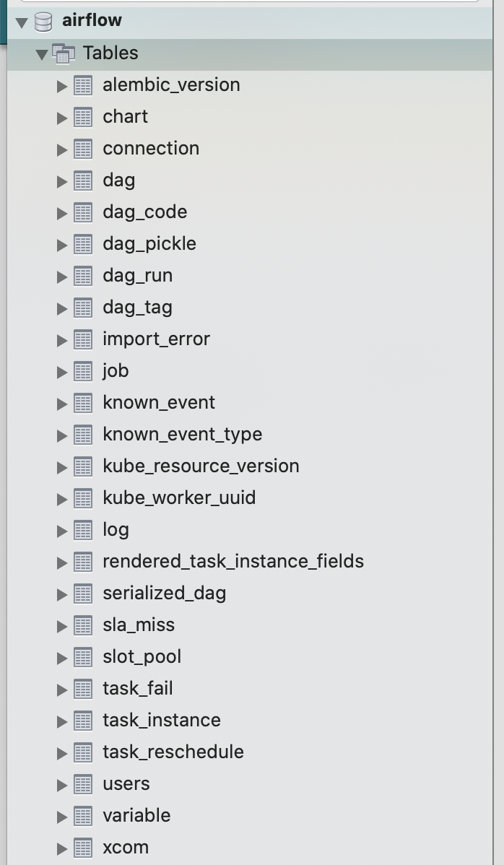Click the table icon beside dag
Screen dimensions: 504x865
[83, 181]
